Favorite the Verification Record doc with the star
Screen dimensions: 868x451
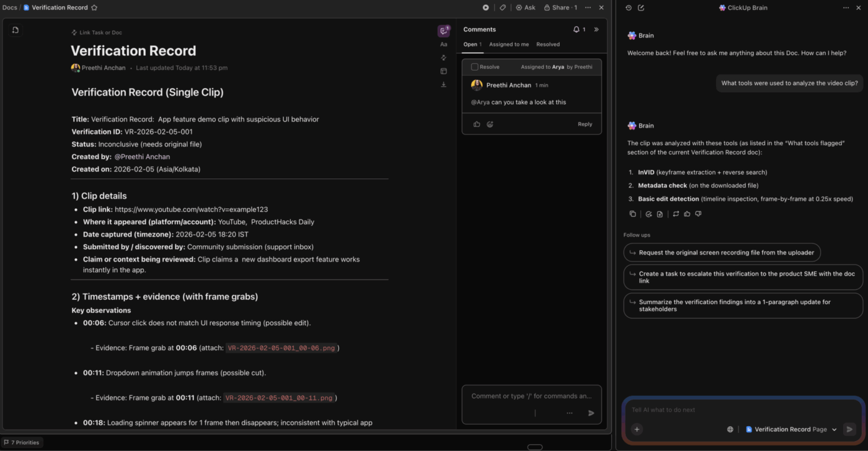94,7
